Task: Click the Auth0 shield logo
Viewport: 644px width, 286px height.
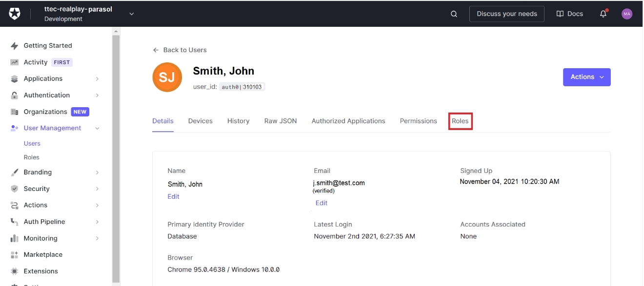Action: 15,14
